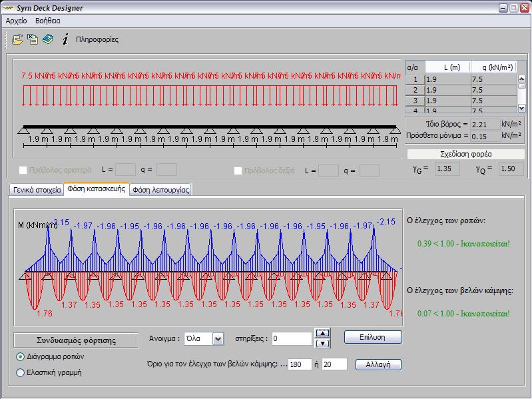Click the Σχεδίαση φορέα button
The image size is (532, 399).
click(x=465, y=154)
